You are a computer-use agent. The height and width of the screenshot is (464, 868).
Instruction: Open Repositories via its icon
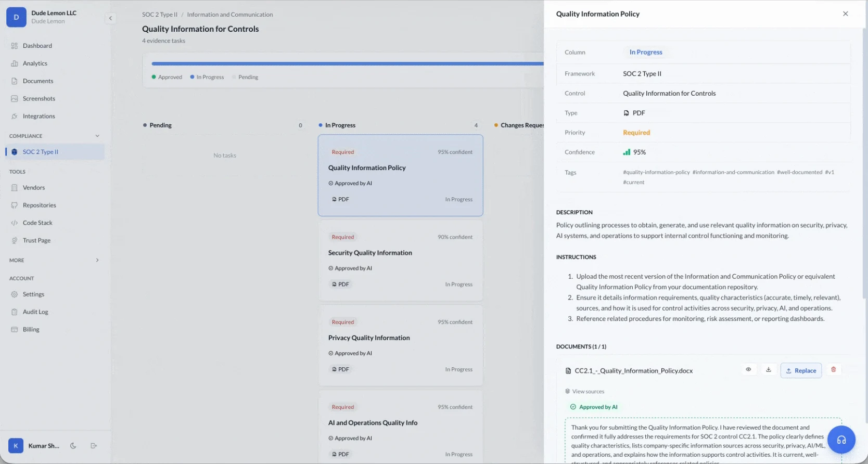[15, 205]
